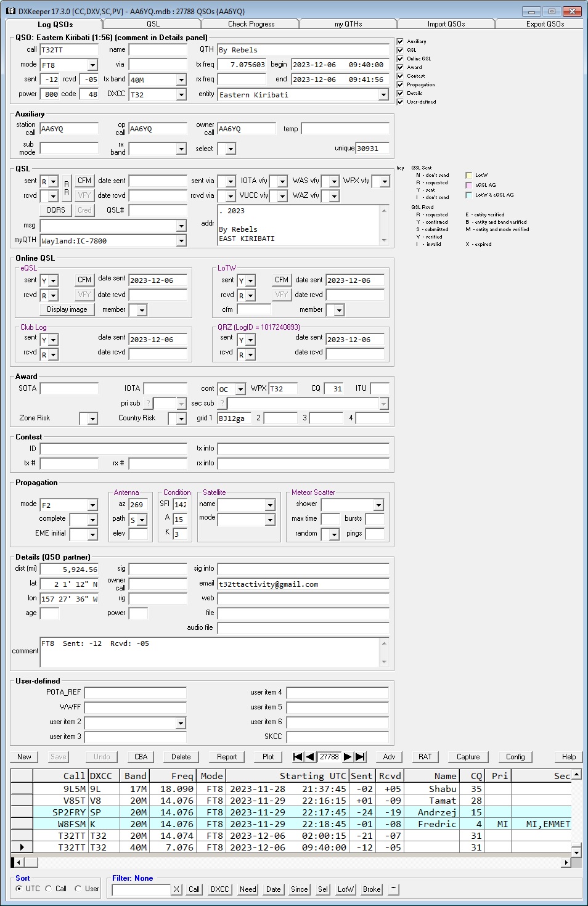This screenshot has height=906, width=588.
Task: Click the Delete button
Action: point(181,757)
